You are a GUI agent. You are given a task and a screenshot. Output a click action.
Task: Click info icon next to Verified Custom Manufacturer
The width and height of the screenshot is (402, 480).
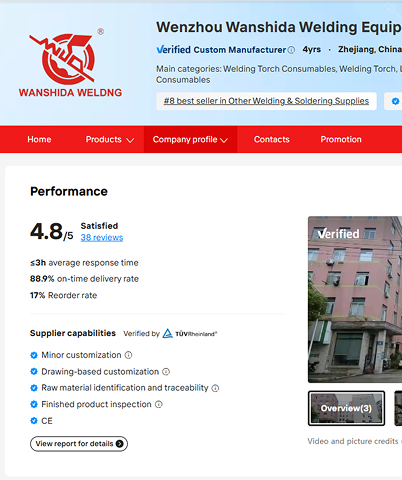291,50
